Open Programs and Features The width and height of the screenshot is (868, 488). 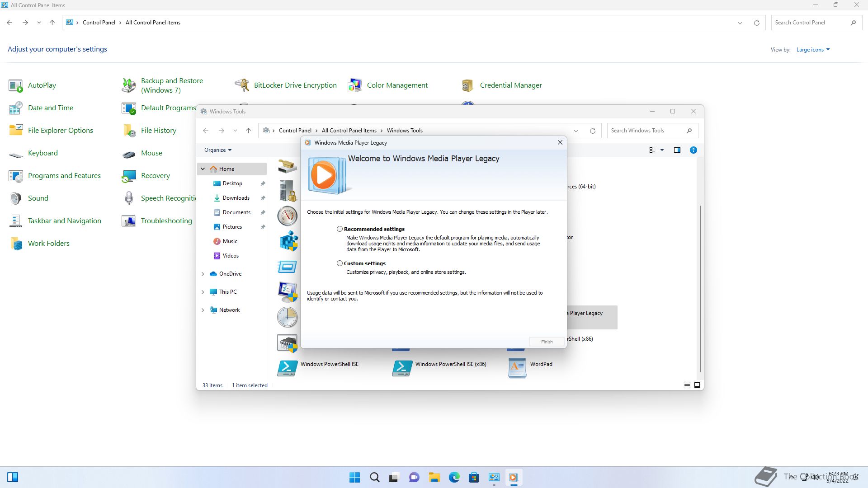coord(55,176)
